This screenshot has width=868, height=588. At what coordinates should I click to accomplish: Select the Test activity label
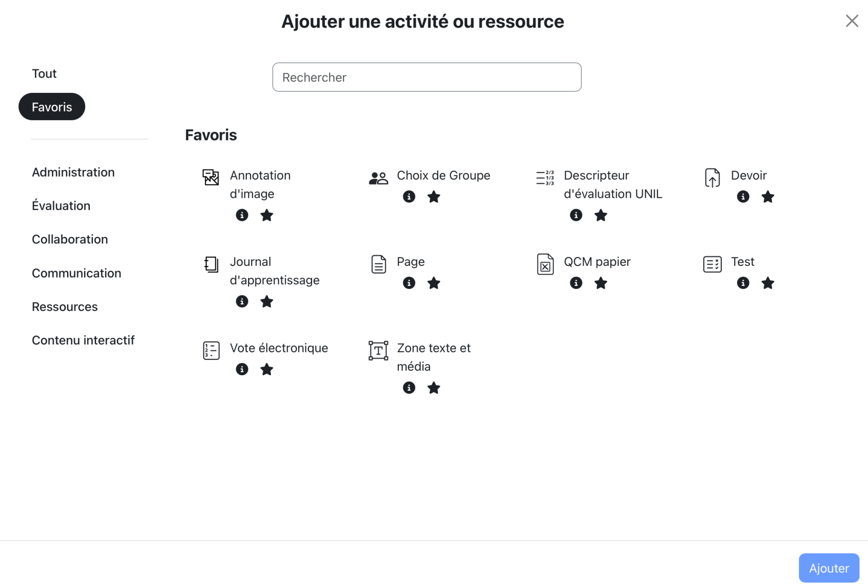pos(742,262)
